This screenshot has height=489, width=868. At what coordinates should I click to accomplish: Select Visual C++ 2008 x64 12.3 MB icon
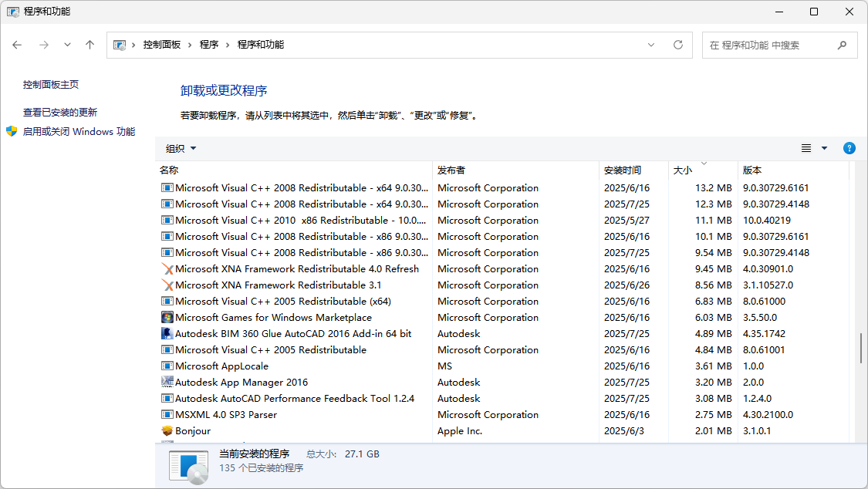pyautogui.click(x=167, y=204)
